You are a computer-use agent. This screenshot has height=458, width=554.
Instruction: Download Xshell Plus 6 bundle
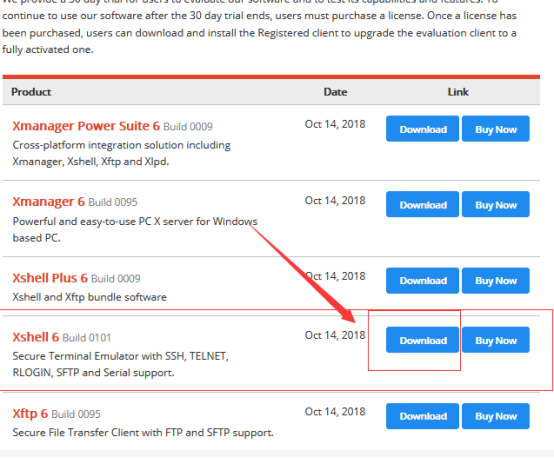tap(422, 281)
